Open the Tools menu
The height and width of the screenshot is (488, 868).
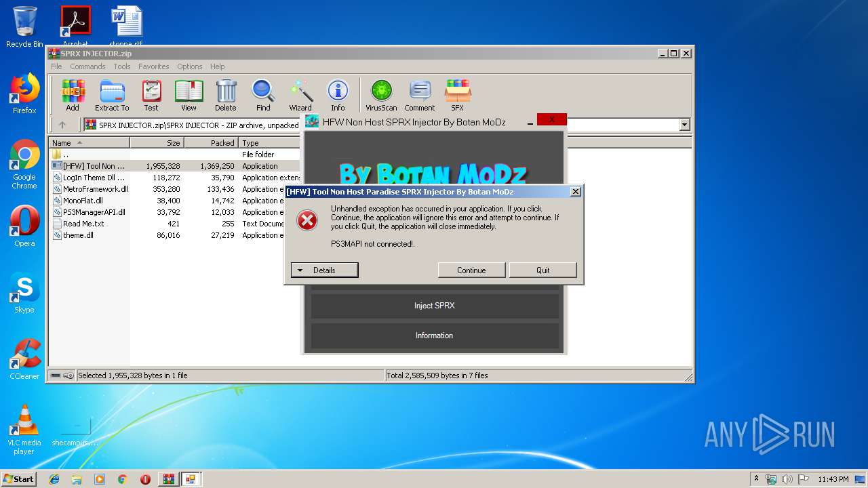pyautogui.click(x=122, y=66)
